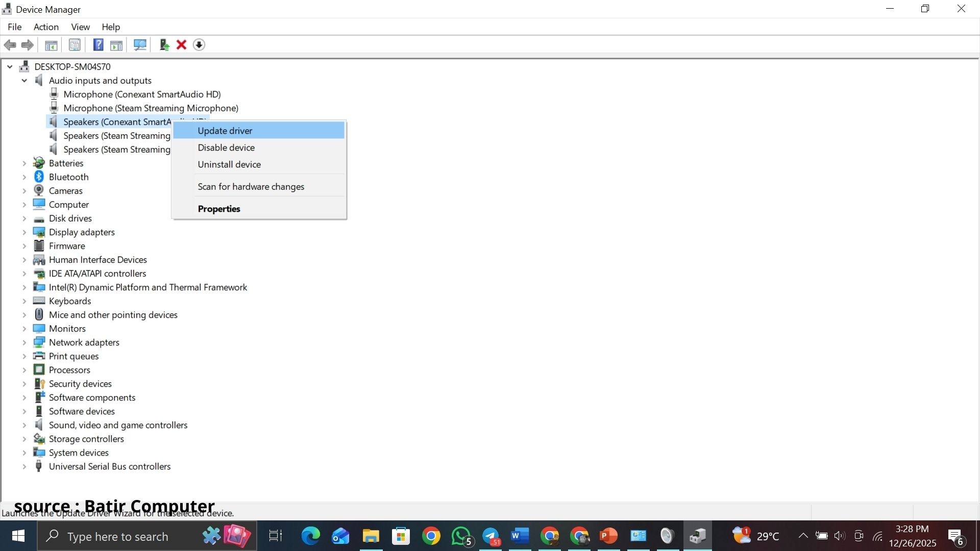Viewport: 980px width, 551px height.
Task: Click the Type here to search box
Action: pos(146,536)
